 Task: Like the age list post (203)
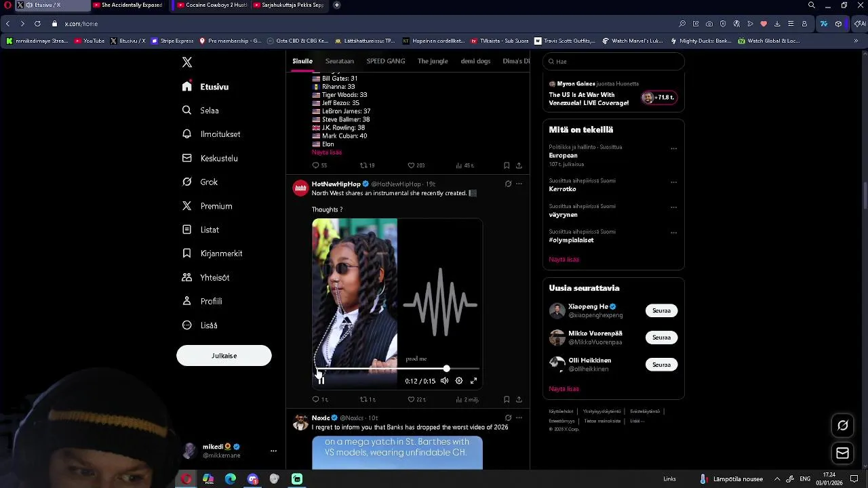(x=416, y=165)
